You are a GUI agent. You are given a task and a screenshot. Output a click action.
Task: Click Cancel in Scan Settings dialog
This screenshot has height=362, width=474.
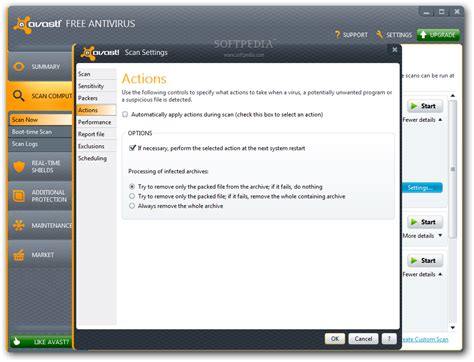363,339
